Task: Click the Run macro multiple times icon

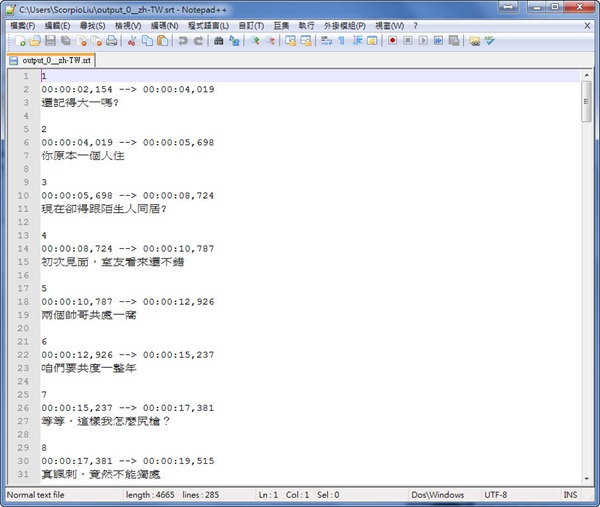Action: (438, 41)
